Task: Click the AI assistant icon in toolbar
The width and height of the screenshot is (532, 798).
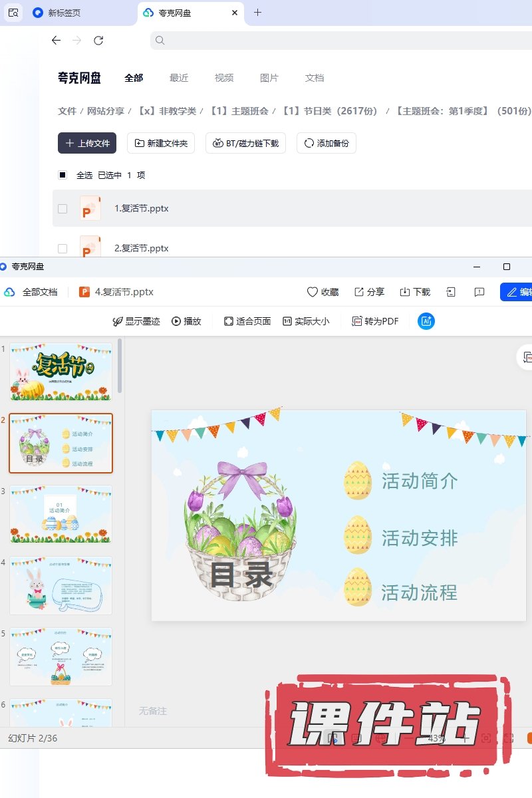Action: 426,321
